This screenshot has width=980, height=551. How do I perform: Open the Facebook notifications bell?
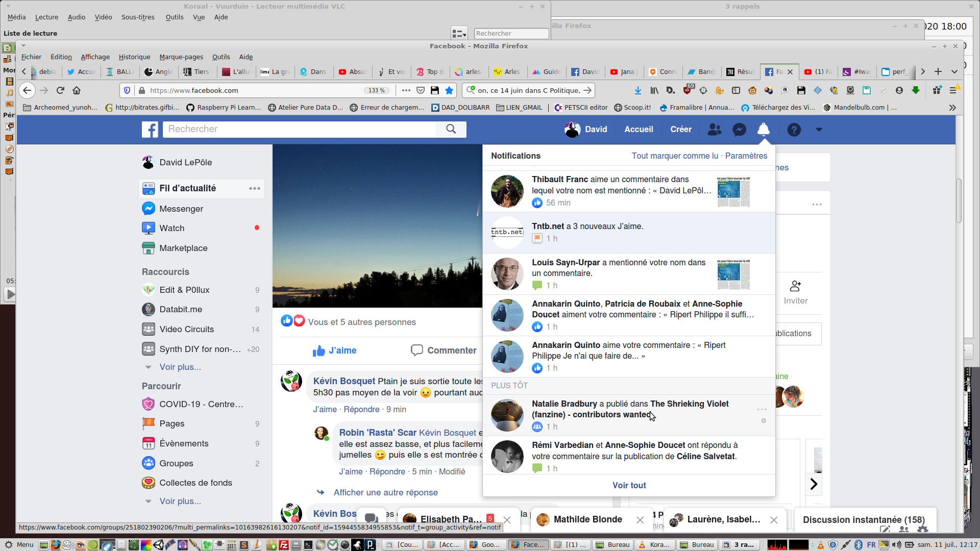click(763, 130)
